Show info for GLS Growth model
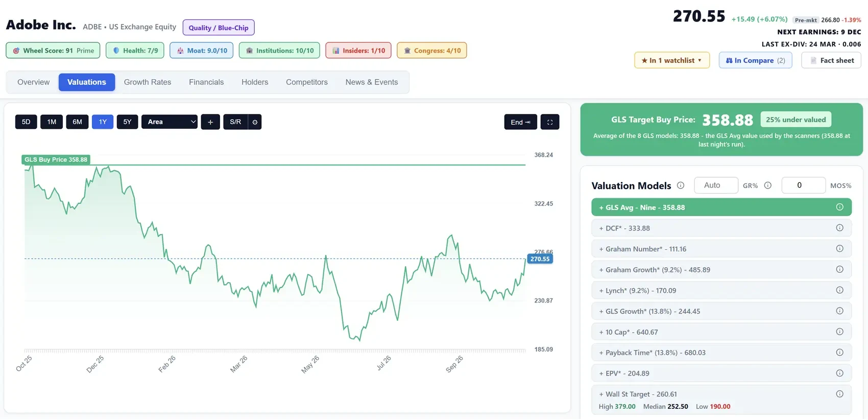868x420 pixels. pos(839,311)
